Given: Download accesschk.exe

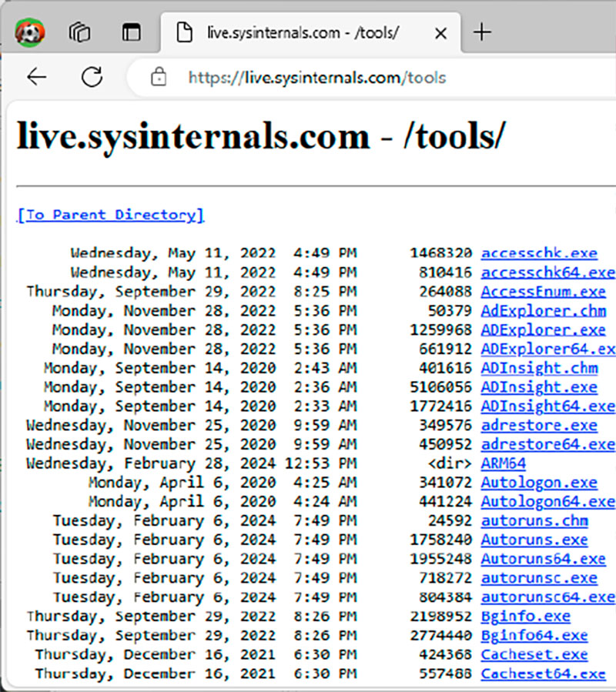Looking at the screenshot, I should 539,253.
